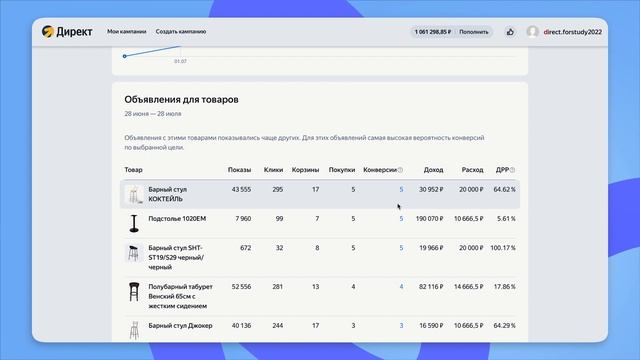Click conversions link 5 for Подстолье 1020EM

pyautogui.click(x=401, y=219)
